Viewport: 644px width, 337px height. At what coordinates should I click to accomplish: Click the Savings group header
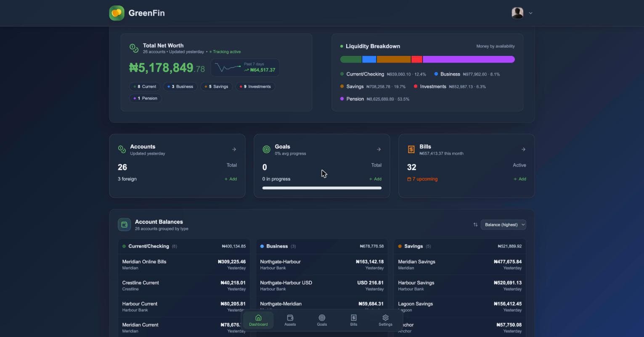[460, 246]
